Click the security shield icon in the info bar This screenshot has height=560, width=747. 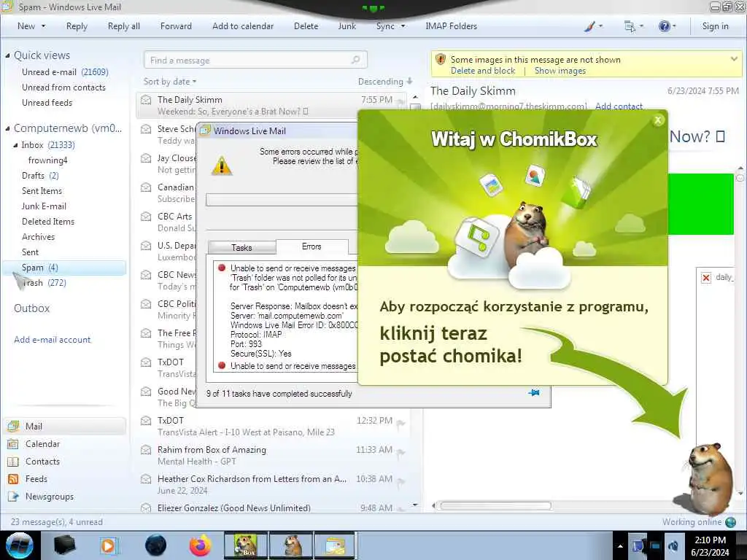coord(441,60)
